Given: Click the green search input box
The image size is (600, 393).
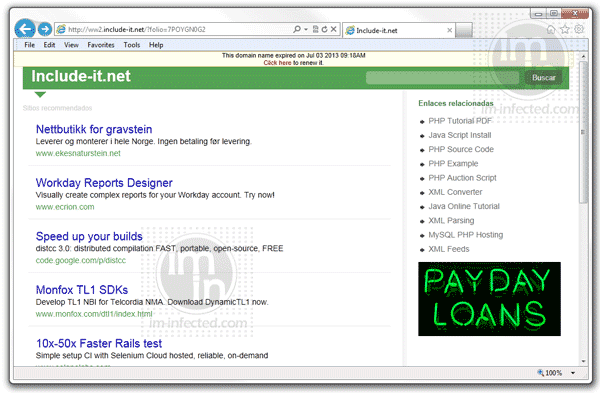Looking at the screenshot, I should pyautogui.click(x=442, y=78).
